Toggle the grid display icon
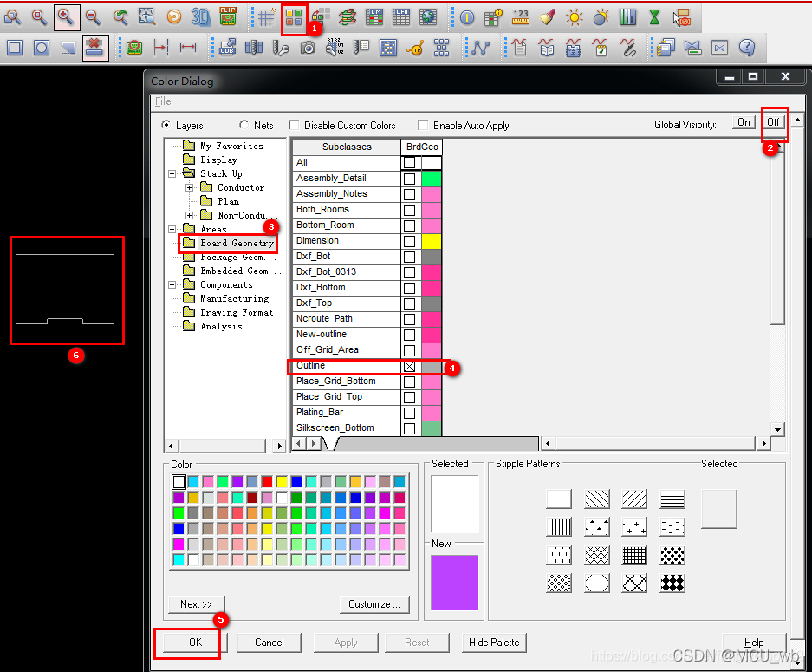Viewport: 812px width, 672px height. tap(266, 17)
